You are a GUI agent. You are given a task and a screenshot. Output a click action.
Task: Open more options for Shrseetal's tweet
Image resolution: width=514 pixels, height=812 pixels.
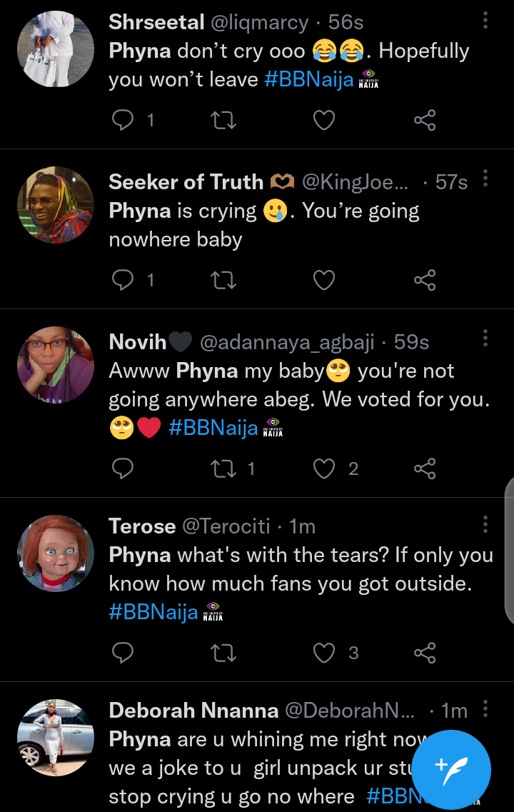[485, 21]
